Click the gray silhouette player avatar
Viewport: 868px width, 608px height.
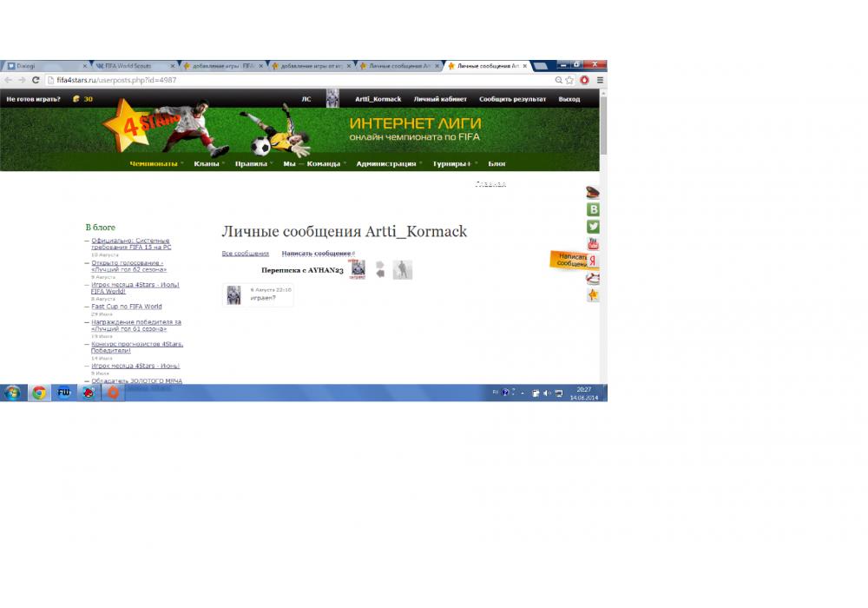[x=403, y=269]
